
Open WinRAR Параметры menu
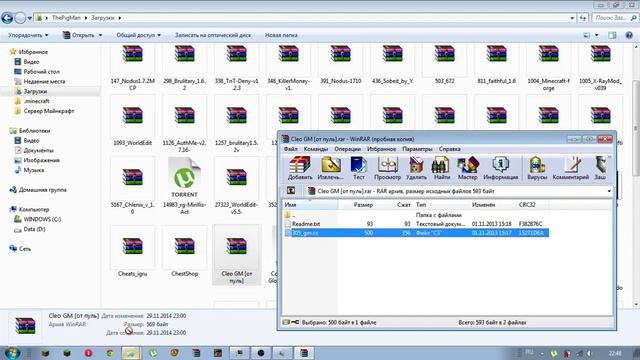[x=417, y=149]
